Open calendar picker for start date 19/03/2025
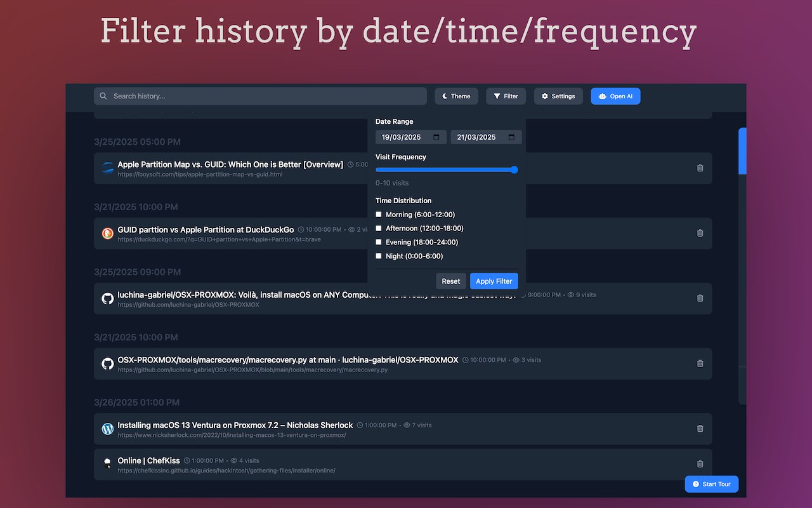Image resolution: width=812 pixels, height=508 pixels. pos(436,137)
